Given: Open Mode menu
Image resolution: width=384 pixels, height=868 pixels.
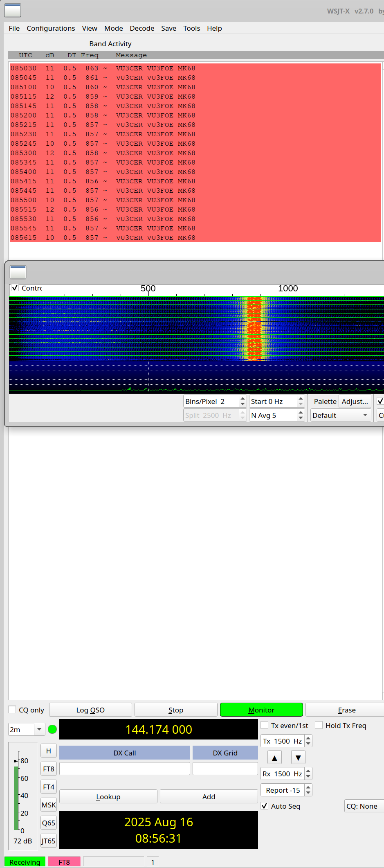Looking at the screenshot, I should click(114, 28).
